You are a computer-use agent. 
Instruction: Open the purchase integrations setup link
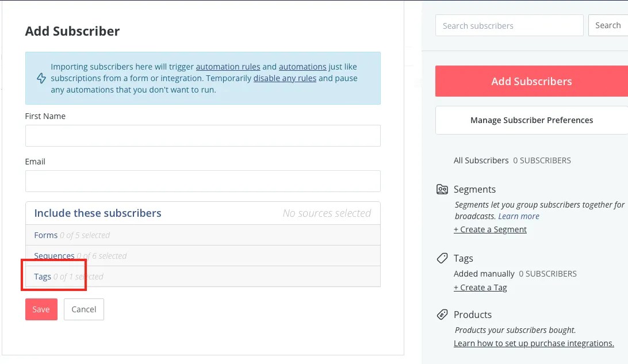534,343
